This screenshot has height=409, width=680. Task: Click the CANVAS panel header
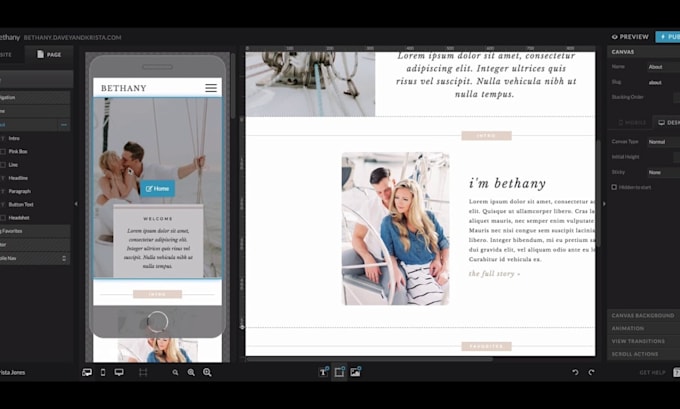point(644,52)
